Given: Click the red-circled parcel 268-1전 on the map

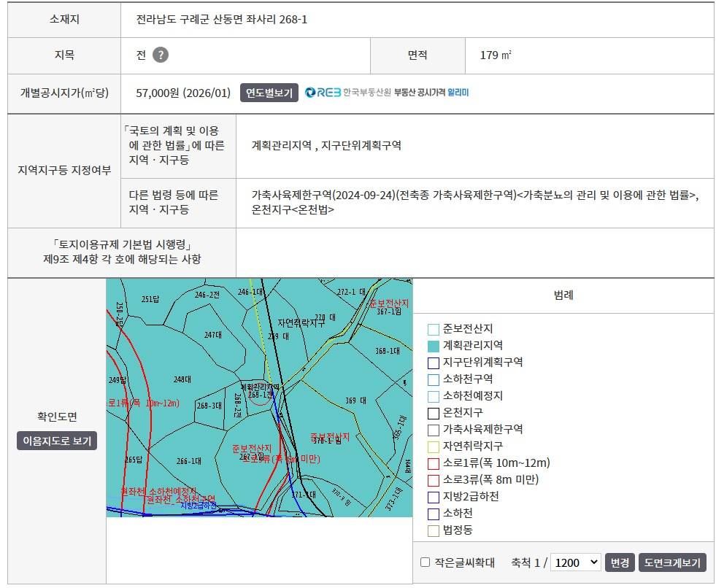Looking at the screenshot, I should [x=261, y=395].
